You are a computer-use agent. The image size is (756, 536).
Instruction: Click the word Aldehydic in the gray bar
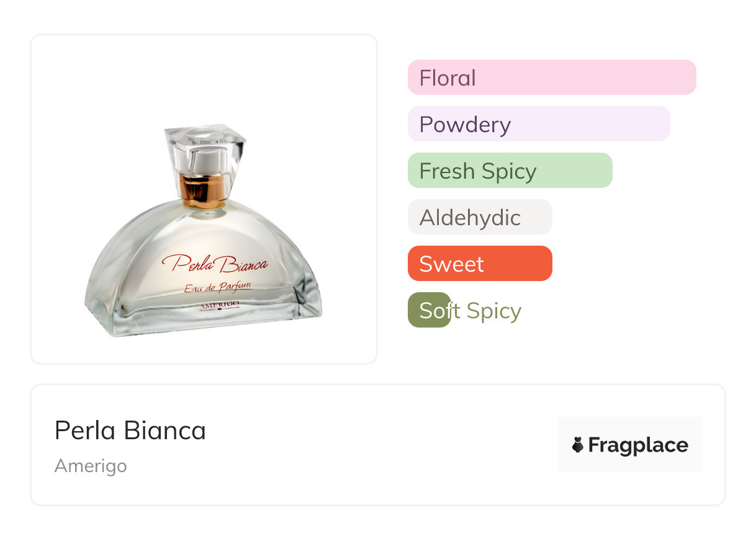[470, 218]
